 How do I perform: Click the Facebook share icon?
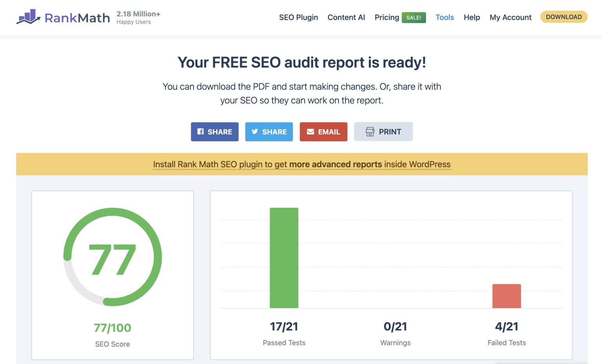coord(201,132)
